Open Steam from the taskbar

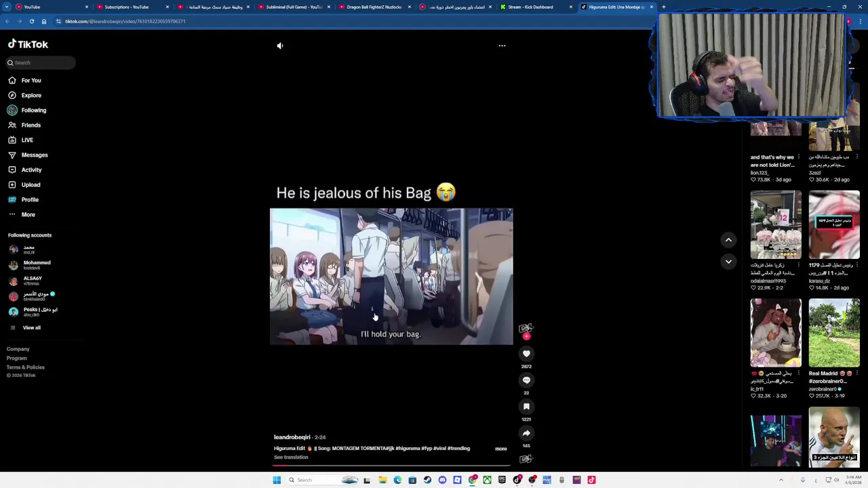[427, 480]
